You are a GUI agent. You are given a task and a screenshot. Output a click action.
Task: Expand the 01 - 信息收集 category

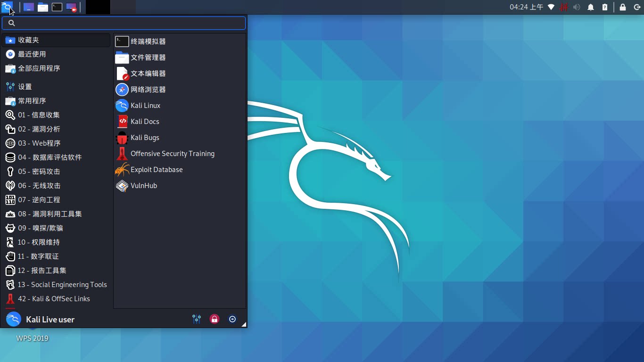[39, 115]
